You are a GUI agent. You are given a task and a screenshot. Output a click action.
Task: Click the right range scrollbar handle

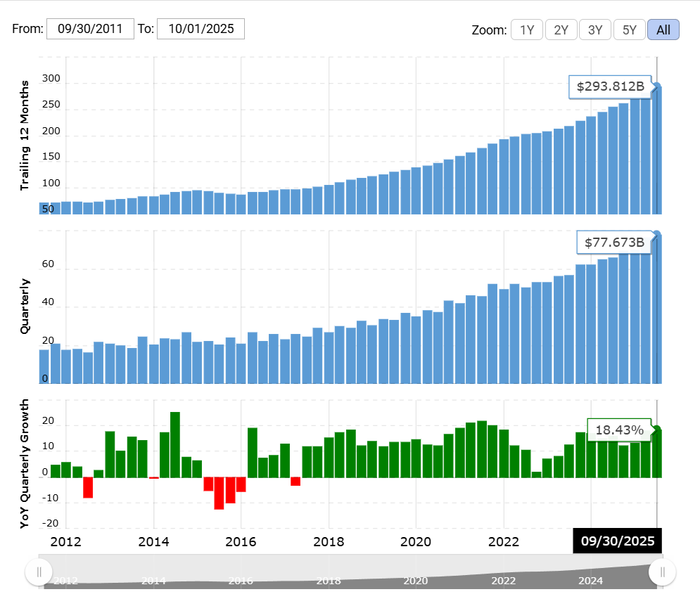pos(662,572)
